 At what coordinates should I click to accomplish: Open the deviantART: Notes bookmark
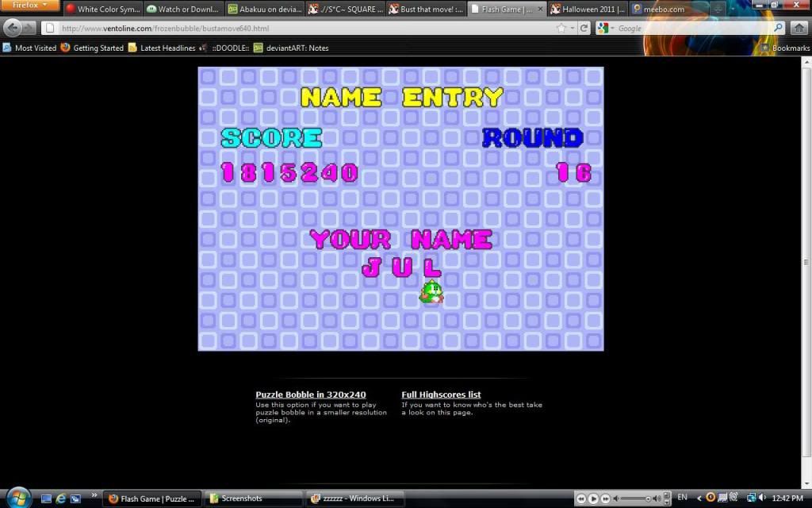[291, 48]
